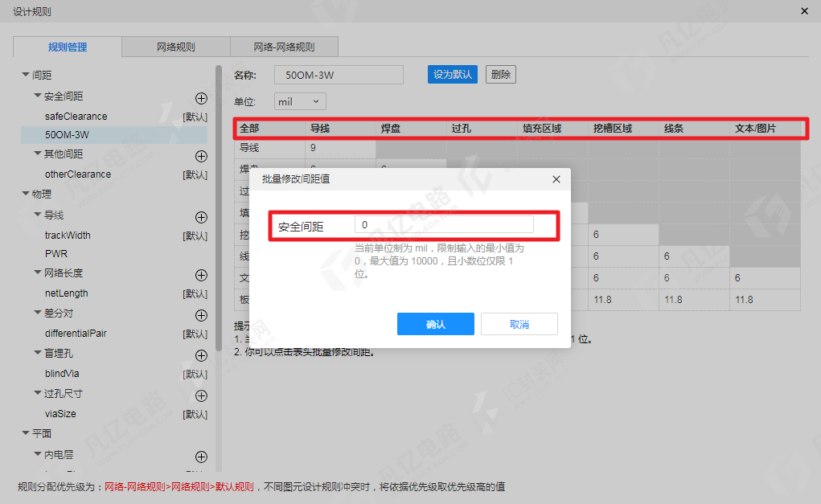Click the rule tree vertical scrollbar

pyautogui.click(x=219, y=209)
